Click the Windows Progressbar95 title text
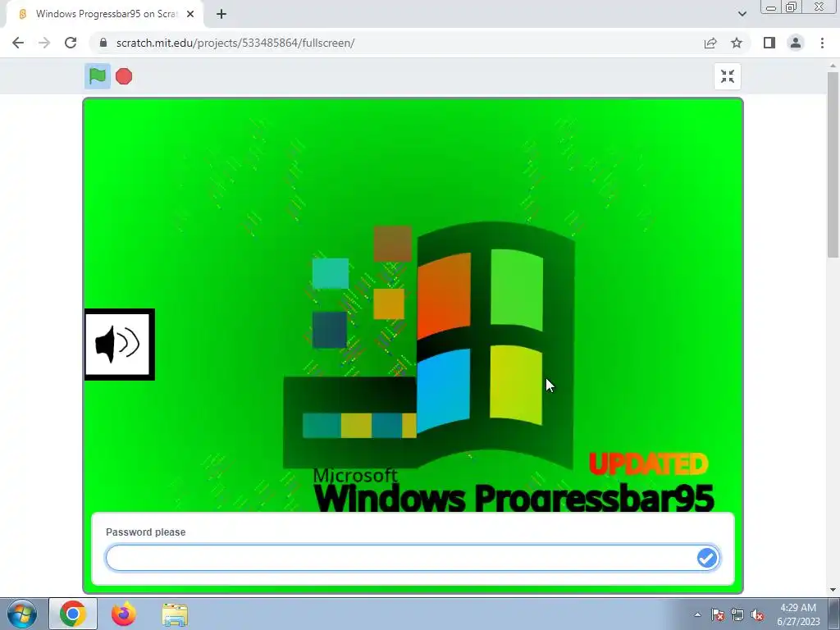The image size is (840, 630). (x=514, y=498)
